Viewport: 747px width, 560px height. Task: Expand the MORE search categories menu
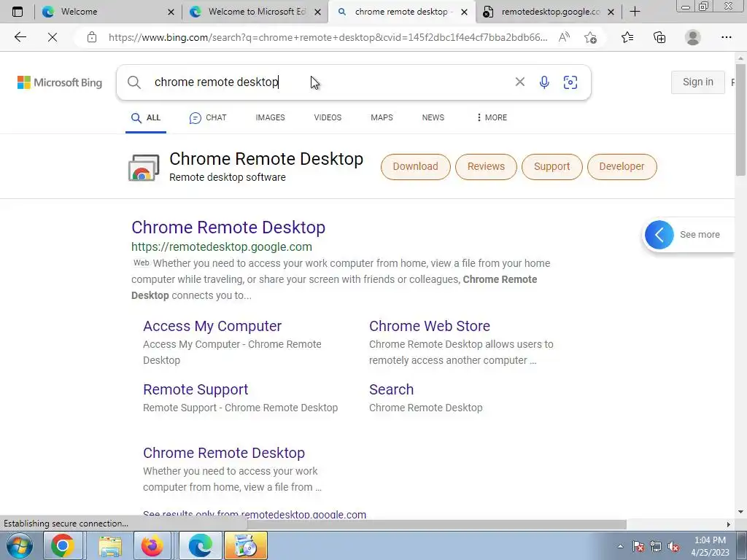pos(492,117)
